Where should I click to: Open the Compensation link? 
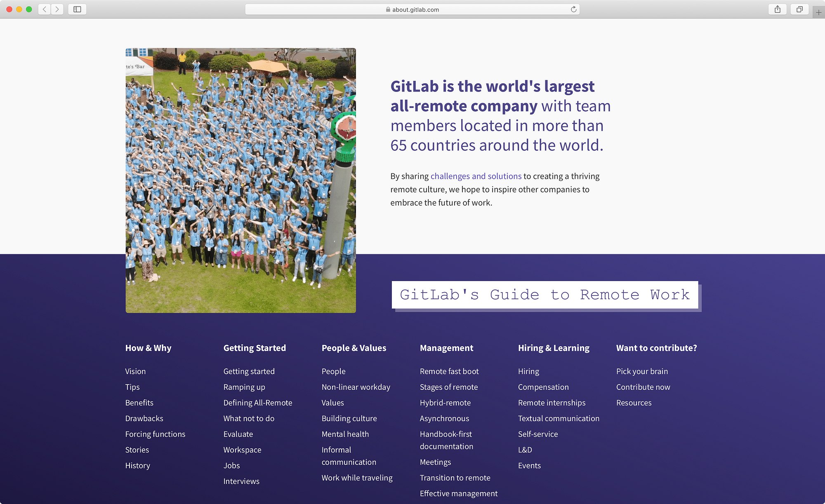(x=543, y=387)
